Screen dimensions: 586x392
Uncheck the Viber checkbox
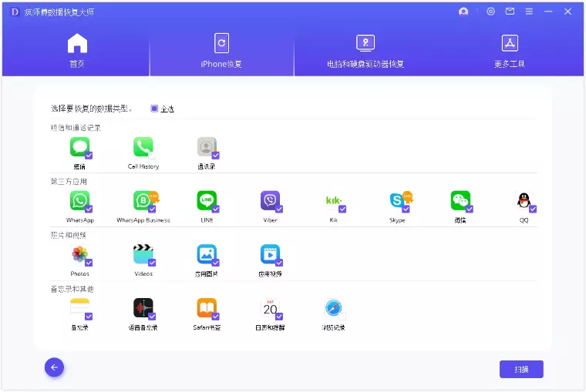pyautogui.click(x=279, y=209)
